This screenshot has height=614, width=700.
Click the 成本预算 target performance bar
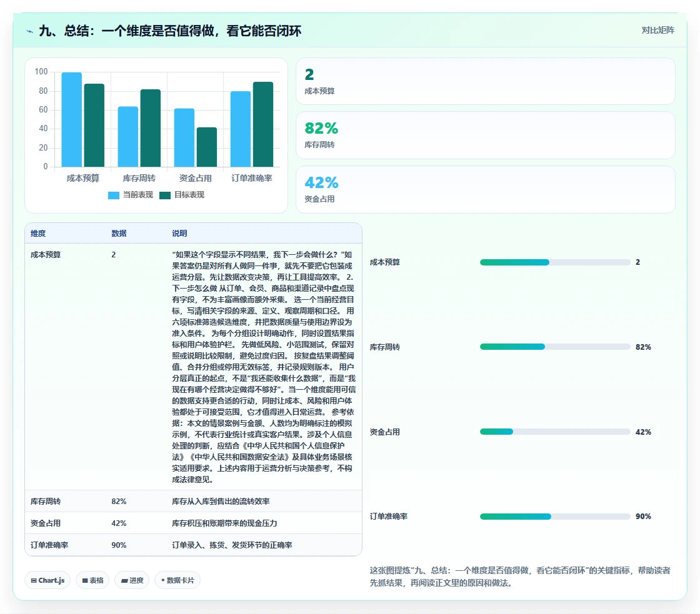click(94, 126)
